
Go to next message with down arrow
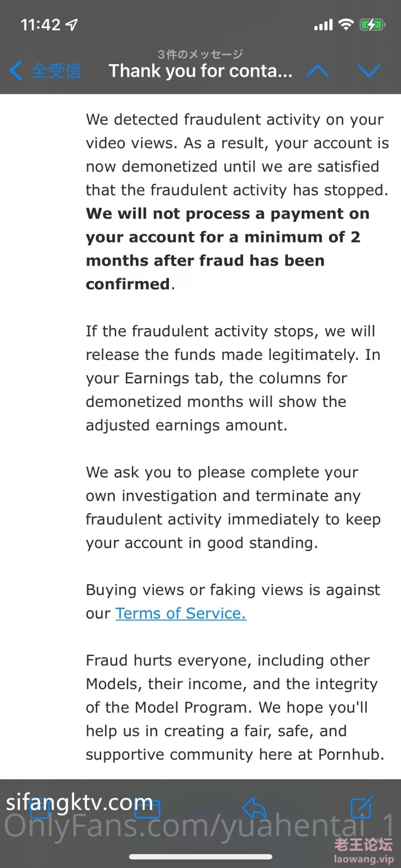pos(369,71)
